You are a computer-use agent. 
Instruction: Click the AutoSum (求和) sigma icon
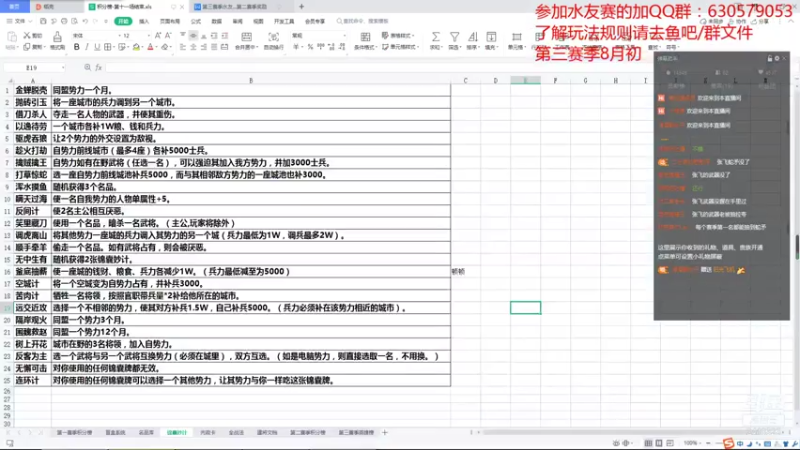tap(435, 37)
